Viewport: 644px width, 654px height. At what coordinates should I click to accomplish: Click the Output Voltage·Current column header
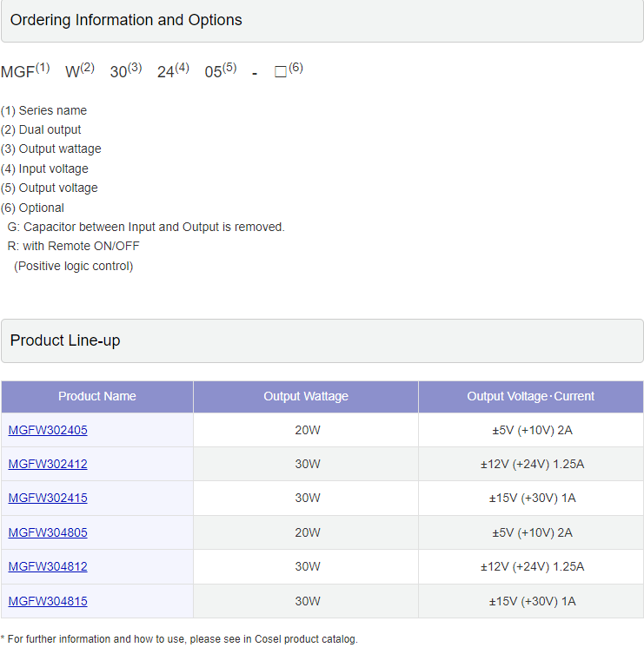[530, 396]
